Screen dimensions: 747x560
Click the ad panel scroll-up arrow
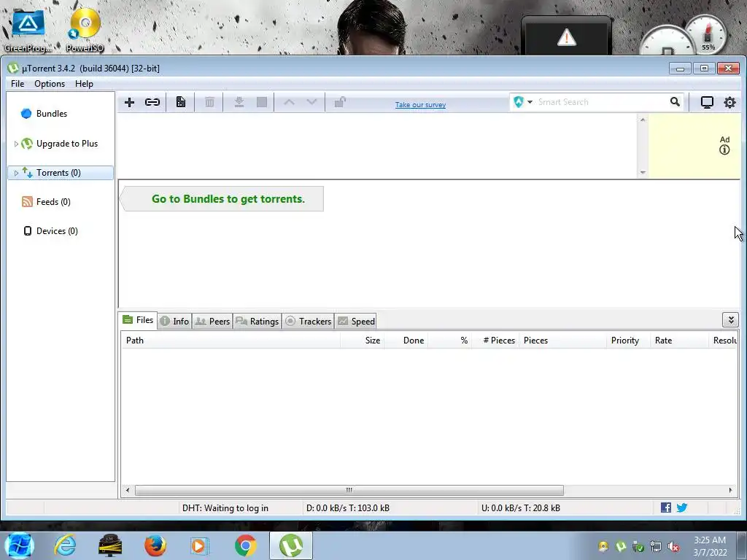click(643, 120)
